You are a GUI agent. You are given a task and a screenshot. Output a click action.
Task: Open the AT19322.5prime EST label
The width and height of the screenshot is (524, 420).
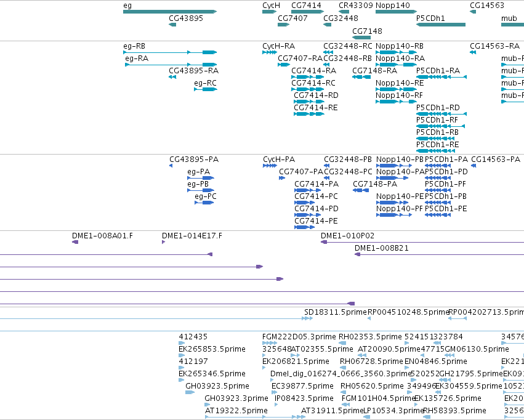(236, 411)
